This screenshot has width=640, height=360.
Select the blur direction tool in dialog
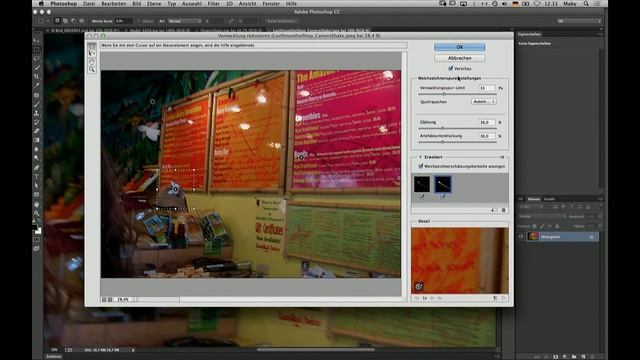tap(92, 54)
